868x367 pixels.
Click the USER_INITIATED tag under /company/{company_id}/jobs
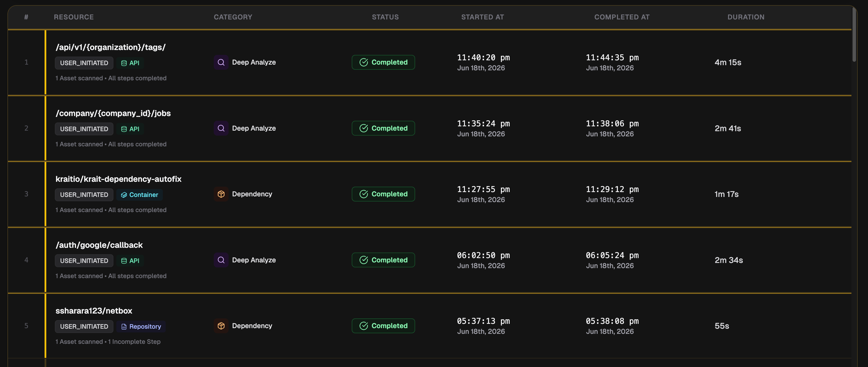tap(84, 129)
